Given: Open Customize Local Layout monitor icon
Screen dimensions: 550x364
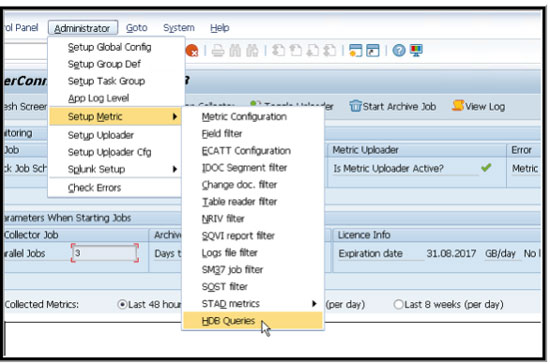Looking at the screenshot, I should (416, 51).
